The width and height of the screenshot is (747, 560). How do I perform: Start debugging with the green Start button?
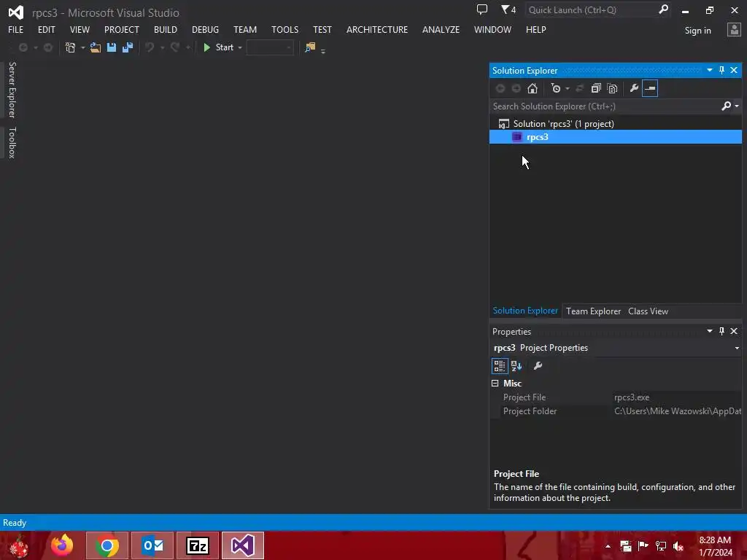[x=218, y=47]
